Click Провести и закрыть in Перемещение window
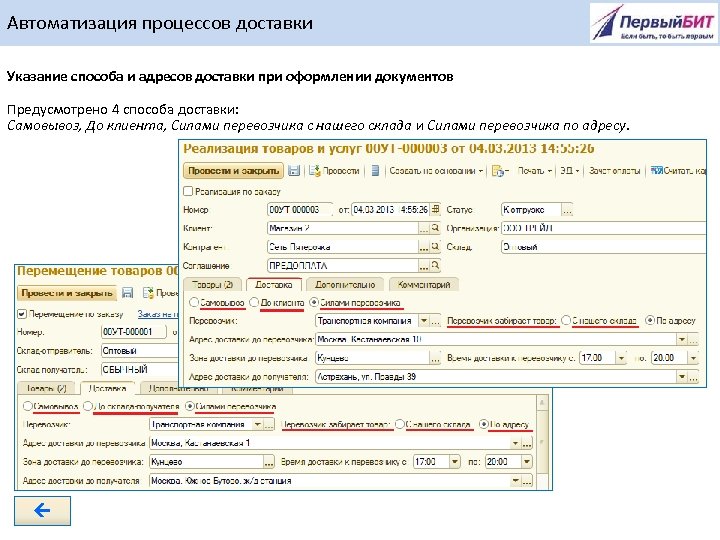The width and height of the screenshot is (720, 540). 67,293
